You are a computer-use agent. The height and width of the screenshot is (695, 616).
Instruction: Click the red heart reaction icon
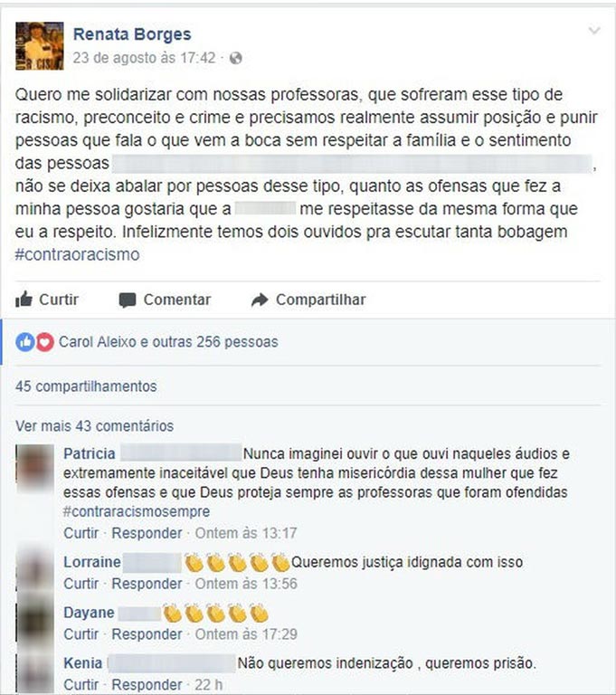[x=44, y=342]
